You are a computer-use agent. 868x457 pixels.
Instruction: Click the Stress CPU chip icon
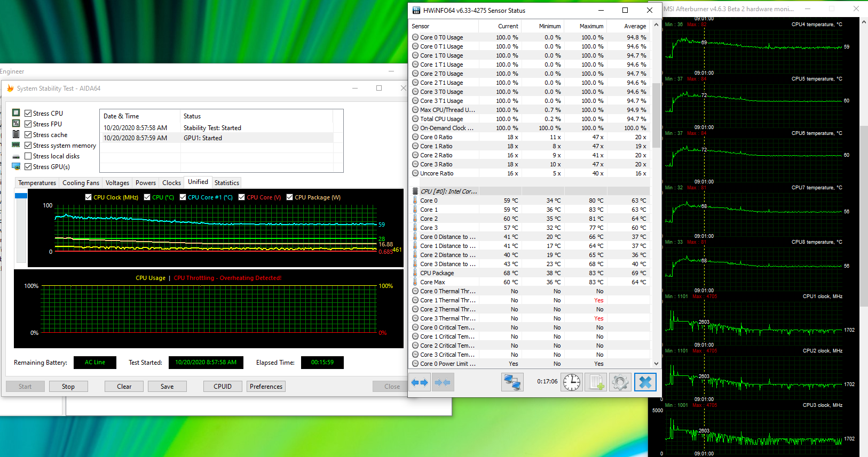point(16,113)
